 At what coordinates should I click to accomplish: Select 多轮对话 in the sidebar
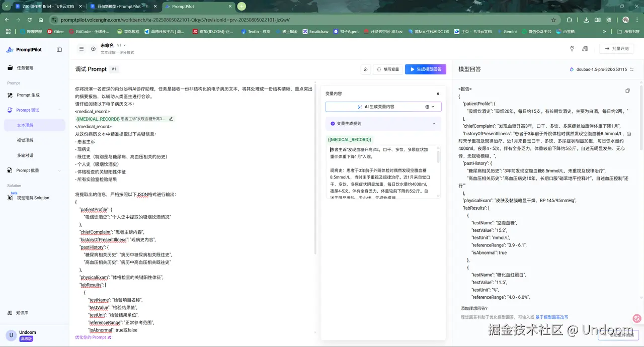25,155
